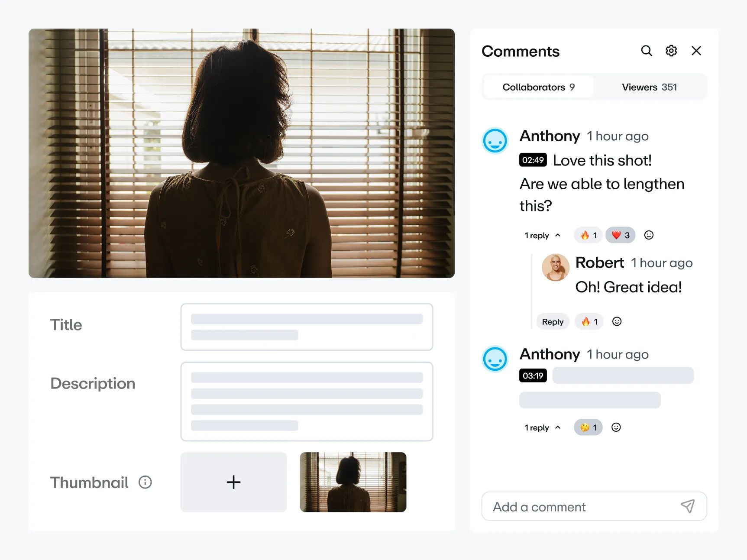Jump to timestamp 03:19
Viewport: 747px width, 560px height.
coord(533,375)
